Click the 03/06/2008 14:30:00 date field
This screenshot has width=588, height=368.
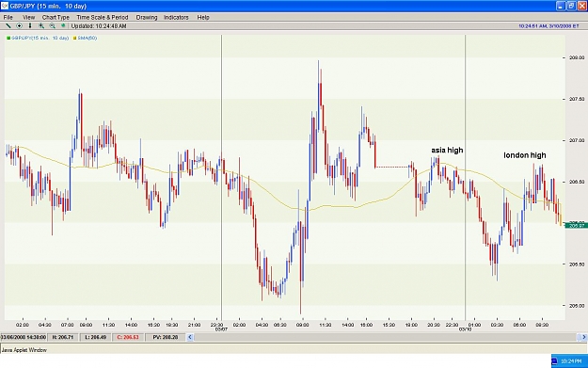click(x=24, y=337)
